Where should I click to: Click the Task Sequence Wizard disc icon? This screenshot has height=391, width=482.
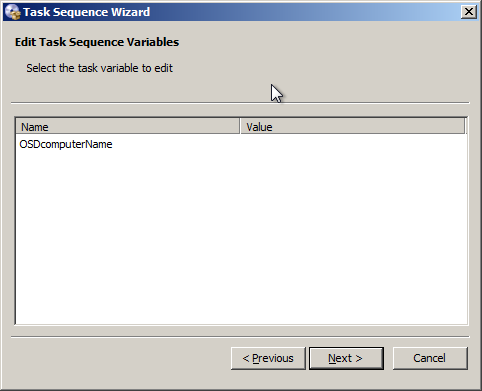13,12
